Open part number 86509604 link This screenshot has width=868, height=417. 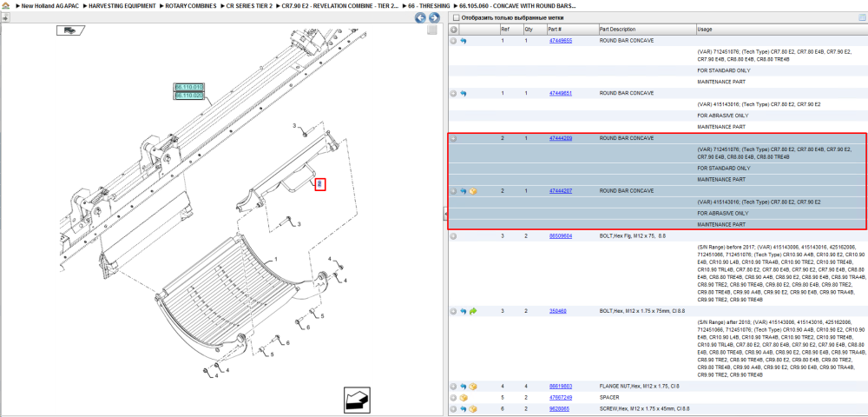click(560, 236)
